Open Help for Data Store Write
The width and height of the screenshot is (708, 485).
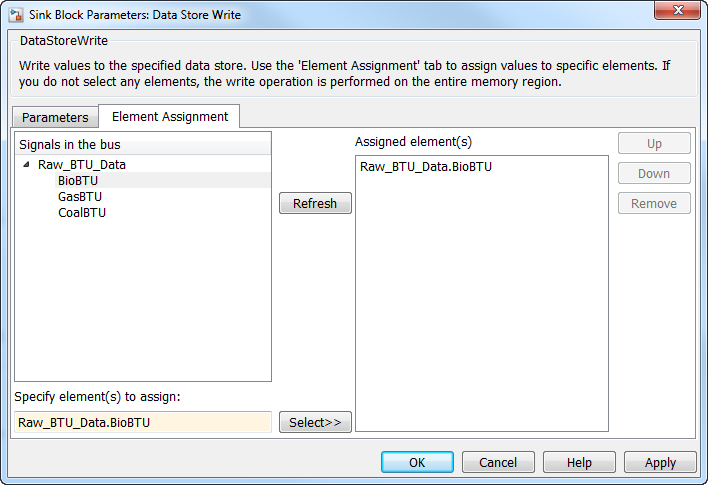coord(579,462)
